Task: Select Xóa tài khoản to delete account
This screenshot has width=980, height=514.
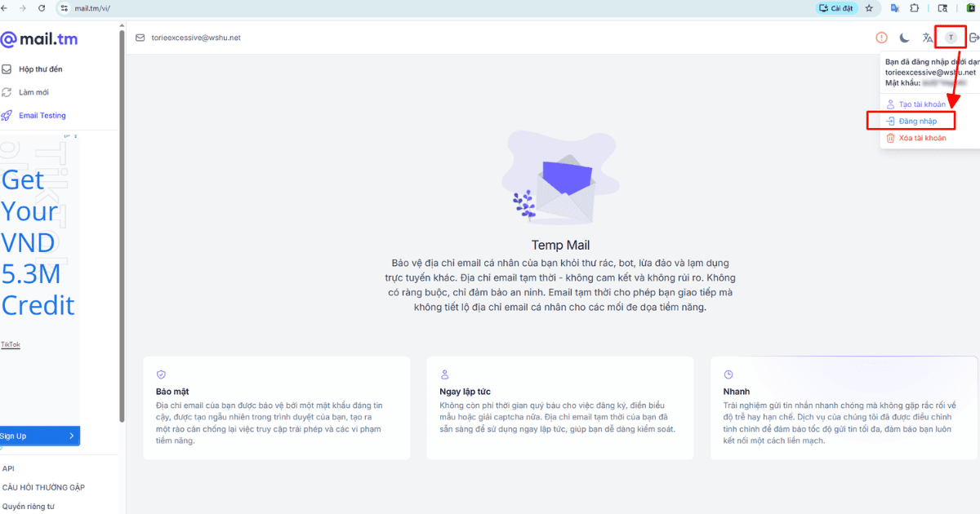Action: (922, 138)
